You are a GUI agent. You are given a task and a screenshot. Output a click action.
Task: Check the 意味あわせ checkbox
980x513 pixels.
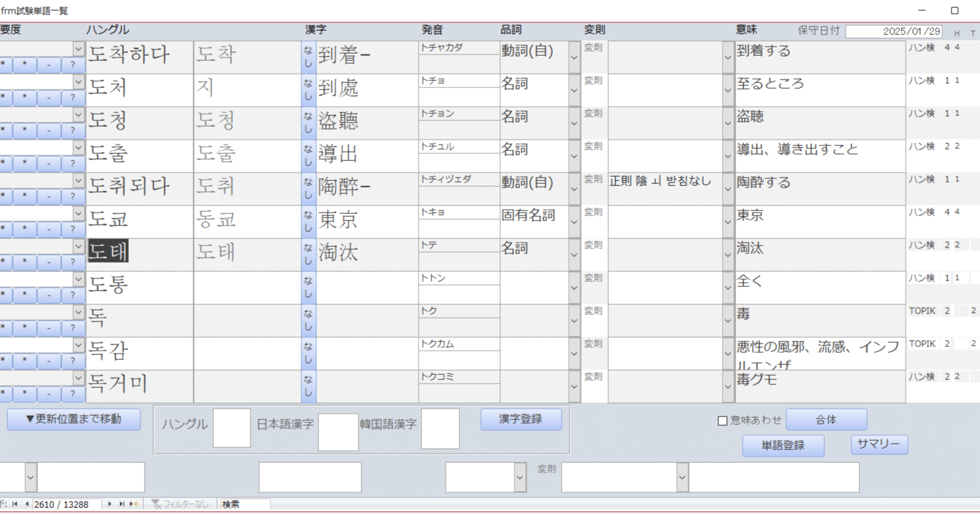(722, 421)
